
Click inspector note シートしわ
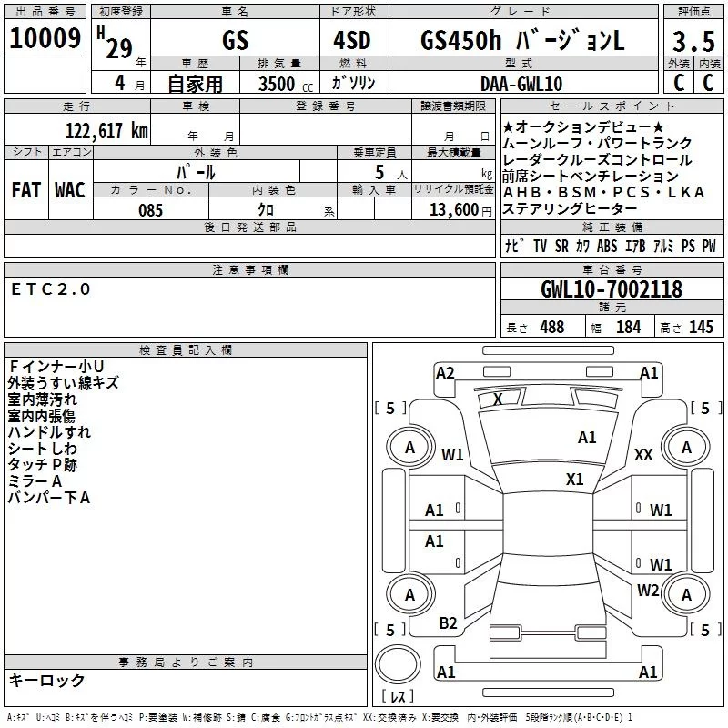pyautogui.click(x=42, y=449)
